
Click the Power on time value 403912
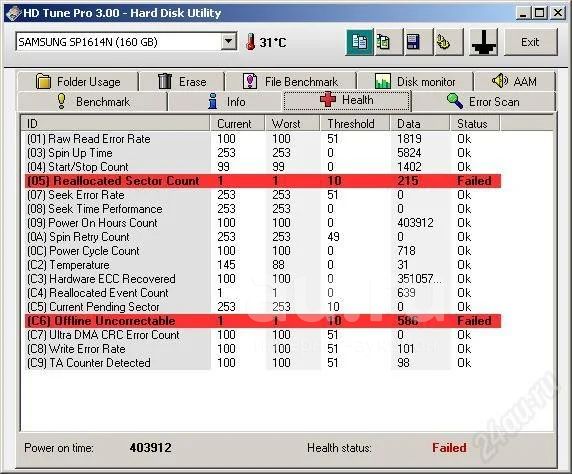coord(150,447)
